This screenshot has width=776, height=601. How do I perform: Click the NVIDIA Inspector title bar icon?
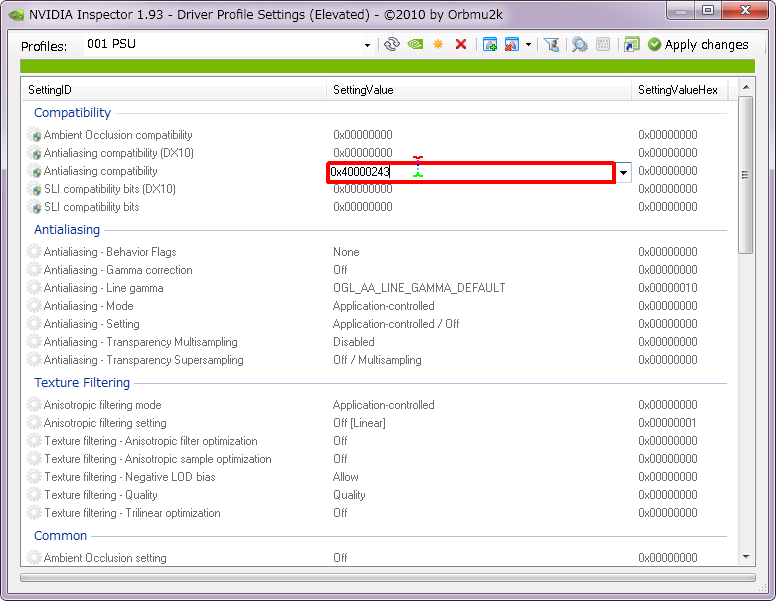tap(17, 15)
